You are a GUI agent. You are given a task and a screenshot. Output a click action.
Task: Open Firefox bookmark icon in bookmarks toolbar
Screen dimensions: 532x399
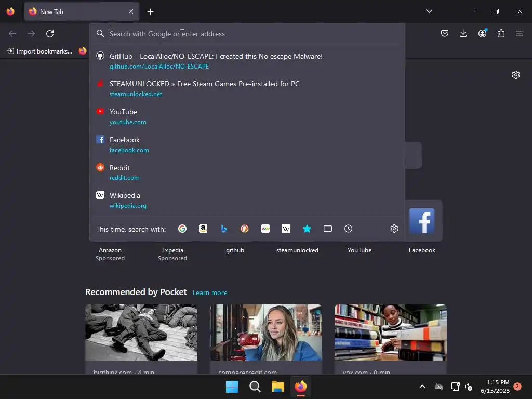click(83, 51)
